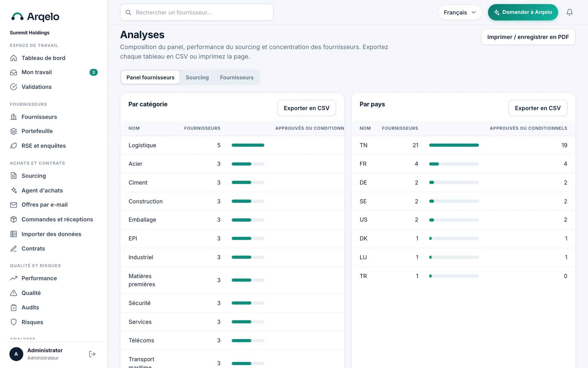The height and width of the screenshot is (368, 588).
Task: Open the Qualité warning triangle icon
Action: [14, 293]
